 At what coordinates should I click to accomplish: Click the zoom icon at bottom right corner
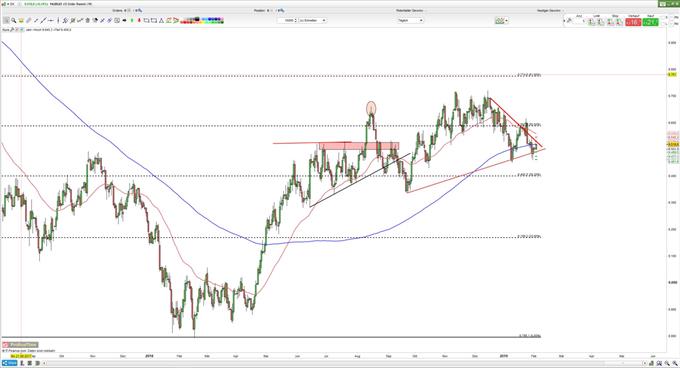[675, 363]
